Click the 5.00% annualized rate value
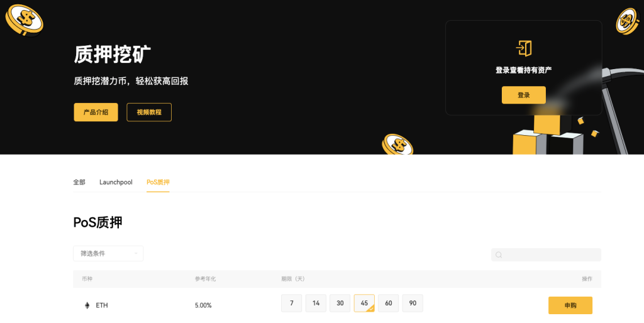The height and width of the screenshot is (323, 644). tap(203, 305)
